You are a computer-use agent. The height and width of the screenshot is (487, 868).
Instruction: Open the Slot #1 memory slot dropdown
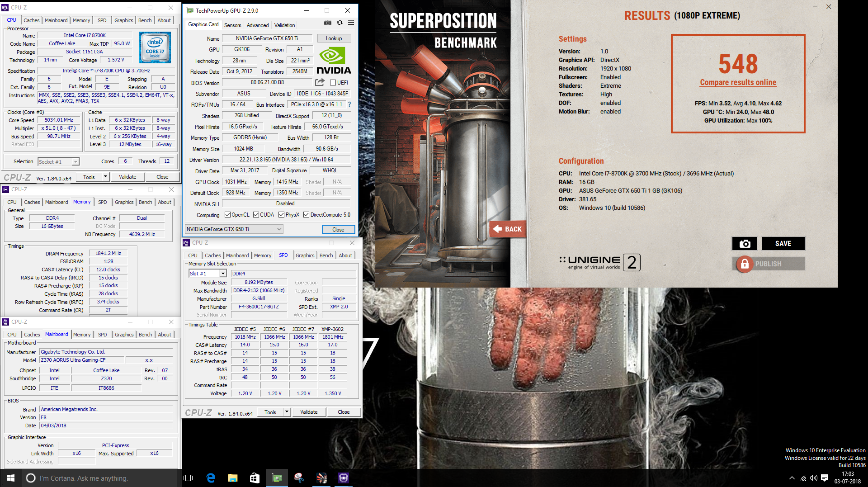223,274
